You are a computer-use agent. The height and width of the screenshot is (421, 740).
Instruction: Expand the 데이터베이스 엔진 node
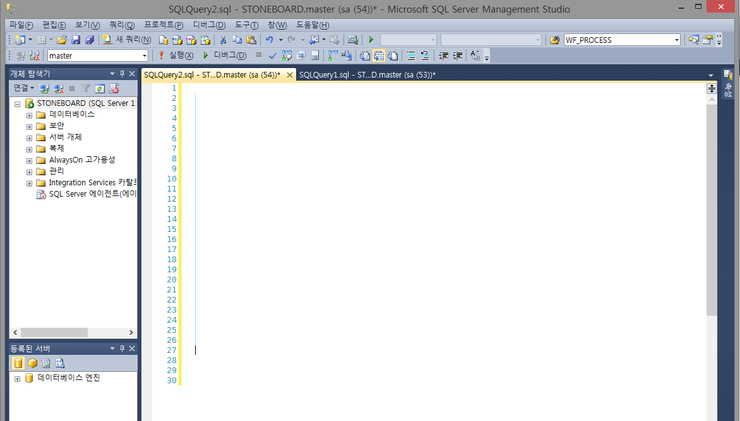tap(17, 379)
